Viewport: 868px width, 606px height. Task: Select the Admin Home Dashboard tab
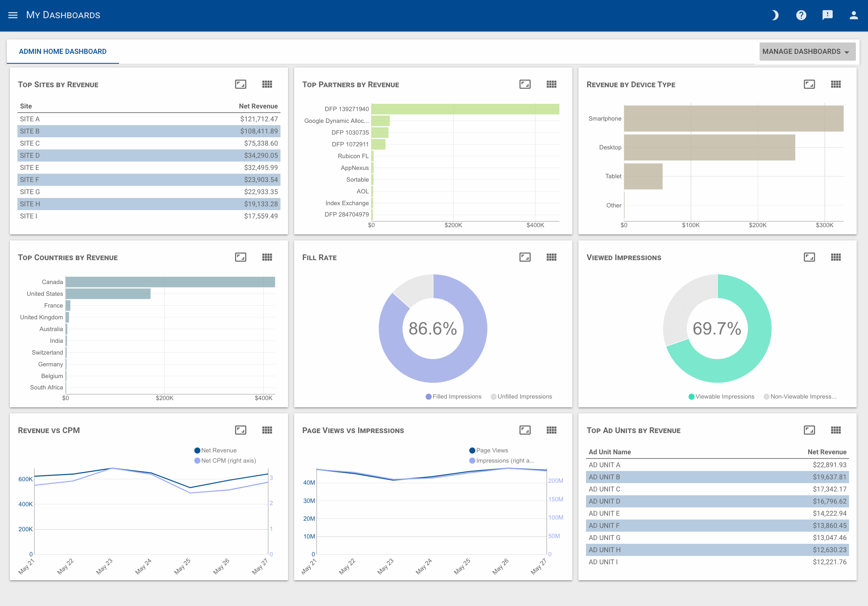(63, 51)
